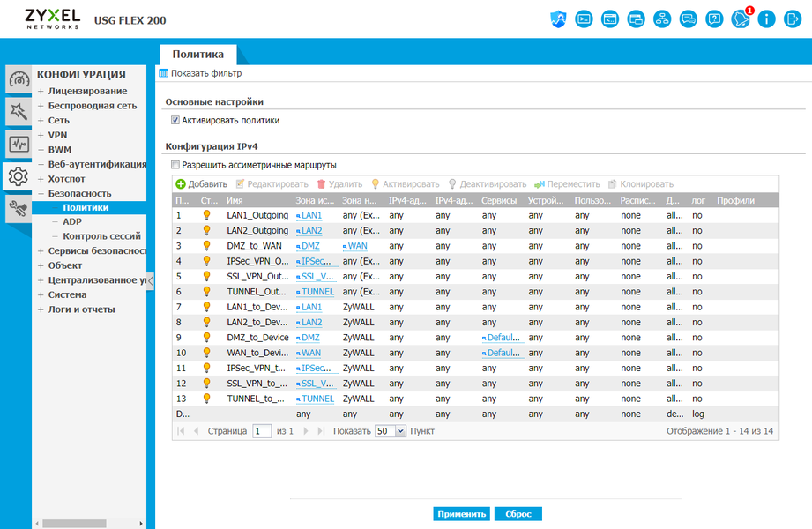Image resolution: width=812 pixels, height=529 pixels.
Task: Open the quick setup wizard sidebar icon
Action: 19,111
